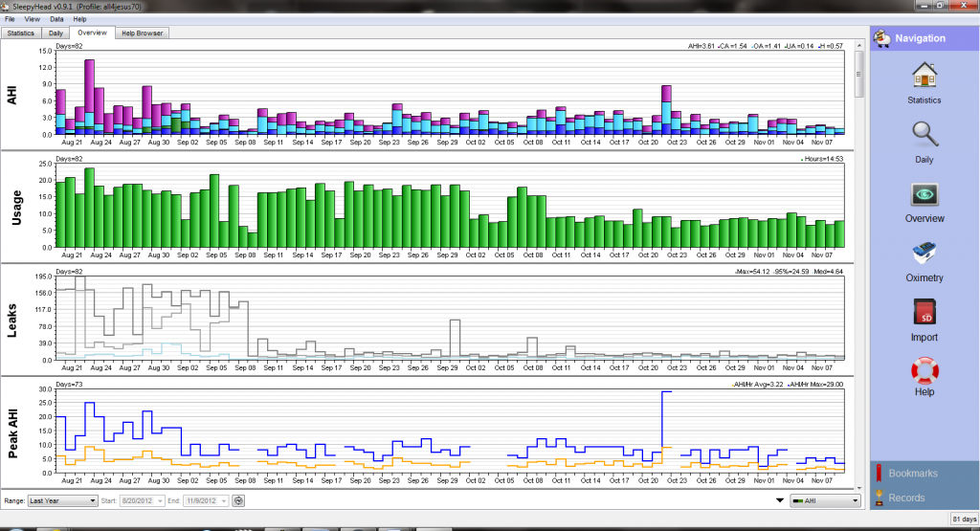Viewport: 980px width, 531px height.
Task: Click the Days=73 label on Peak AHI
Action: 69,385
